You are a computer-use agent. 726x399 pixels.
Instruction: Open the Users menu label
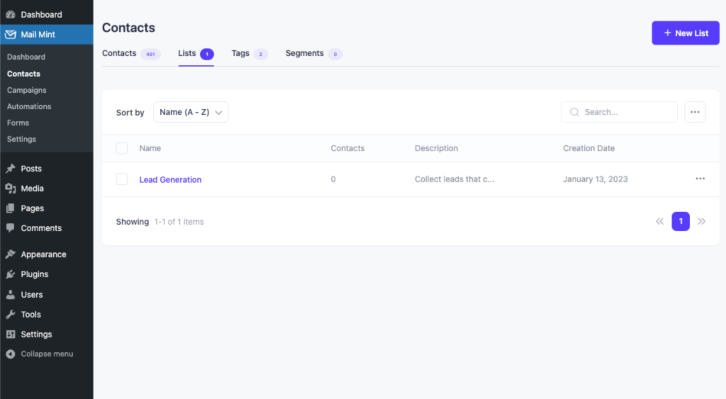tap(31, 294)
